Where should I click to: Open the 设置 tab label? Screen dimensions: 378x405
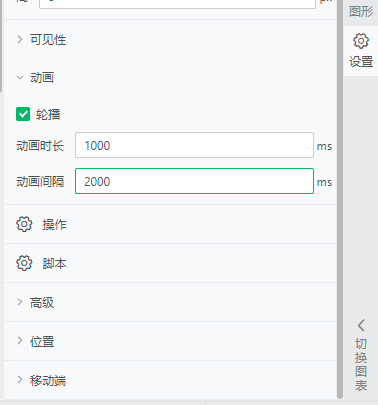pos(361,62)
